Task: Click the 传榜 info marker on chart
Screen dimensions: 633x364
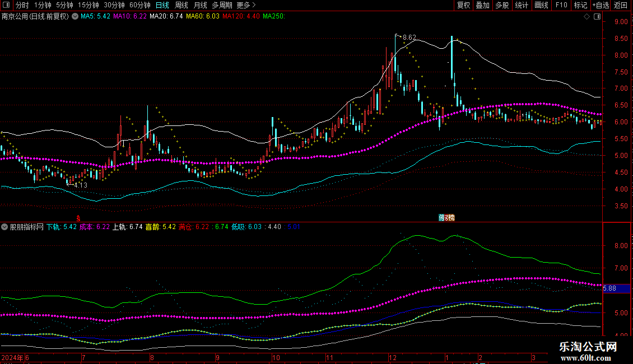Action: click(x=446, y=217)
